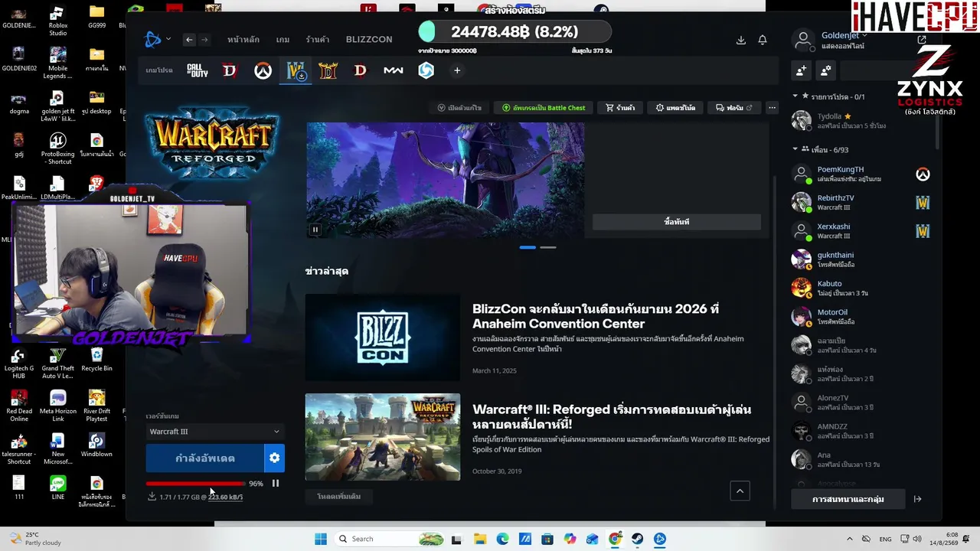The image size is (980, 551).
Task: Open the patch notes button
Action: 676,108
